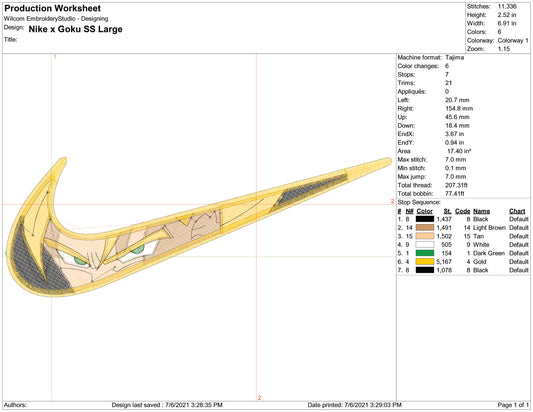Click the 'Dark Green' thread name
This screenshot has width=533, height=412.
[x=489, y=253]
